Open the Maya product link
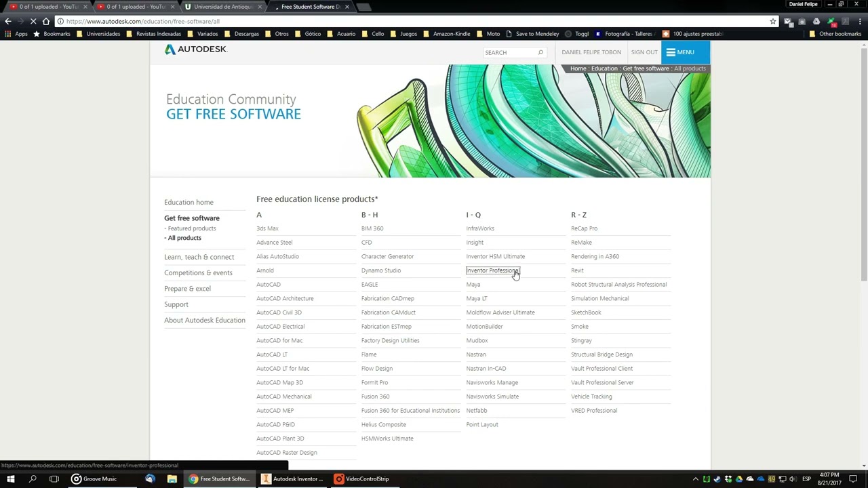 473,285
